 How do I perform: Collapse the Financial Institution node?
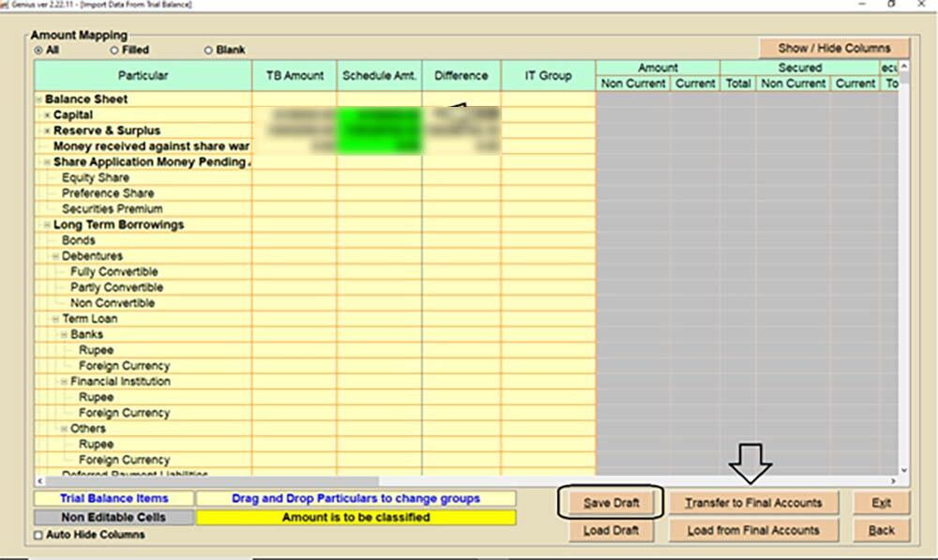64,382
